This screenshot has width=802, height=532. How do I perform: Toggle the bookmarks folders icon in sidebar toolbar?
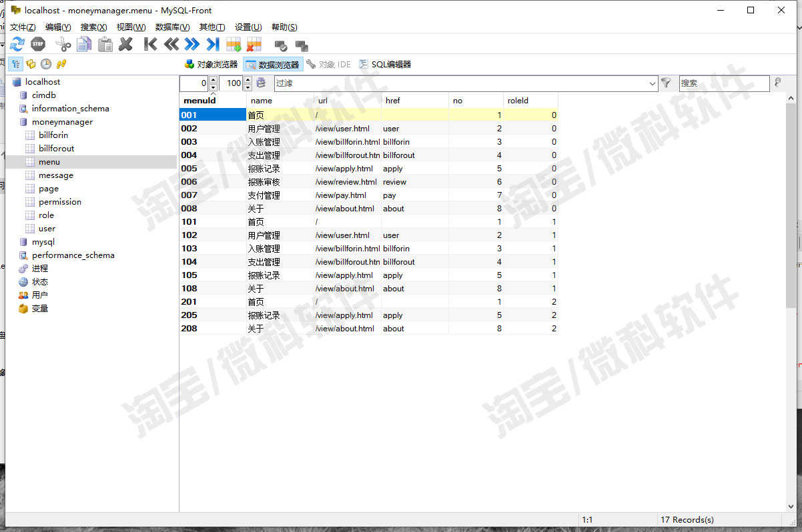click(30, 64)
